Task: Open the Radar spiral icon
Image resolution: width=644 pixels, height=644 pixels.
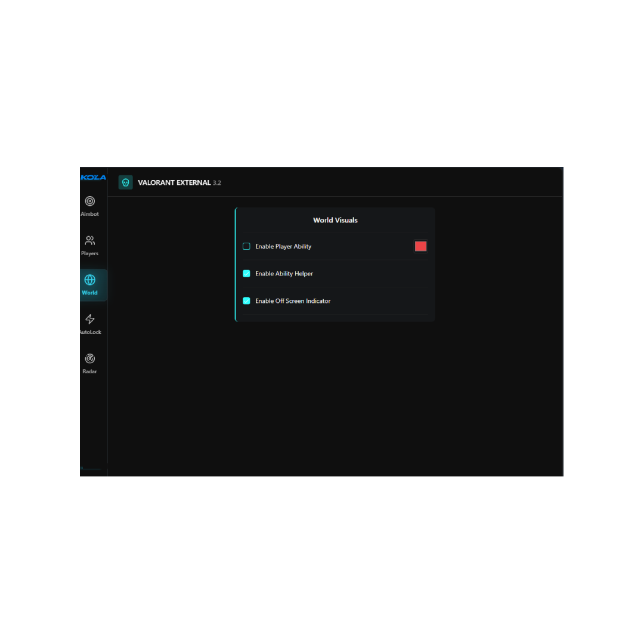Action: [90, 358]
